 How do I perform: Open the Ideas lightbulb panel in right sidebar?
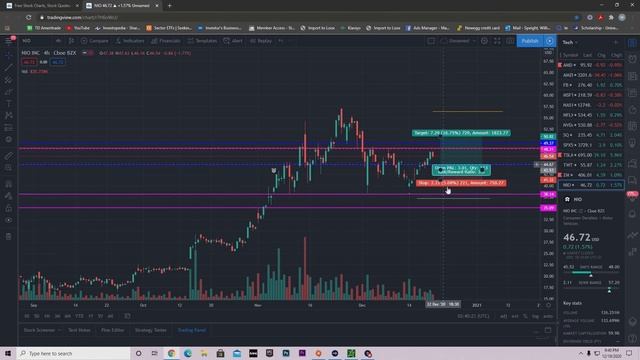click(632, 144)
